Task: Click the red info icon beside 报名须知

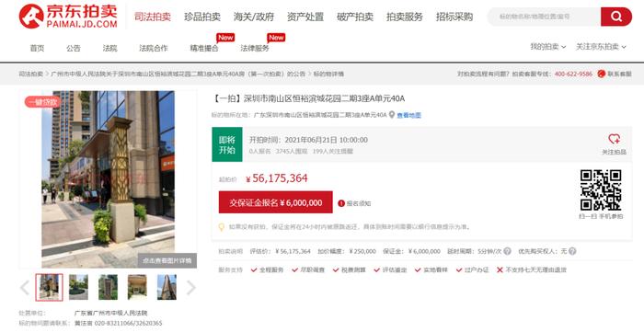Action: pos(341,203)
